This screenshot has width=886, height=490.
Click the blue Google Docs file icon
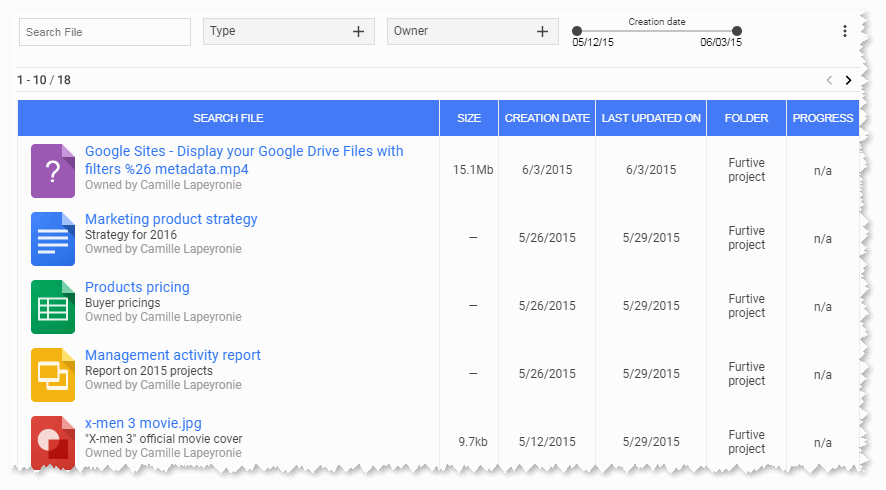[53, 238]
